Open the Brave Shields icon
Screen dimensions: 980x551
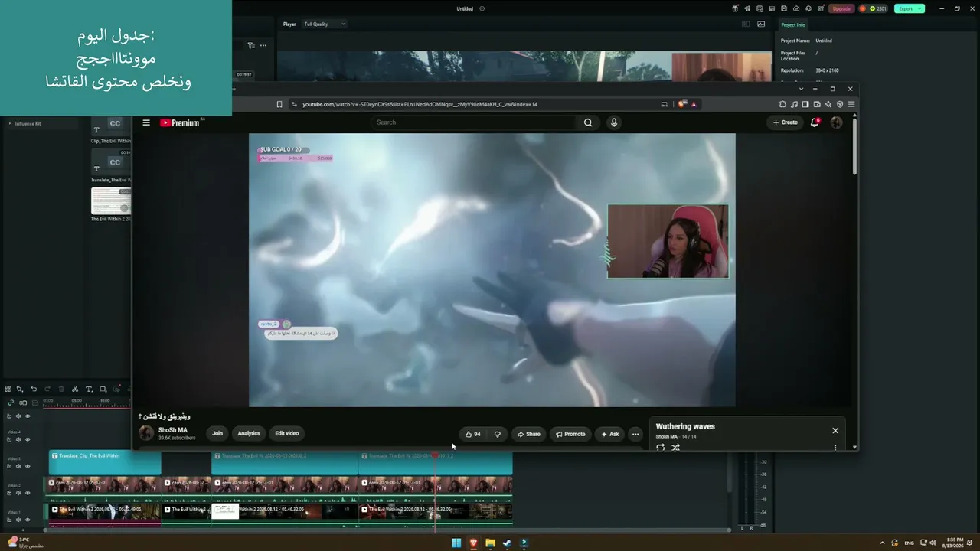tap(682, 104)
